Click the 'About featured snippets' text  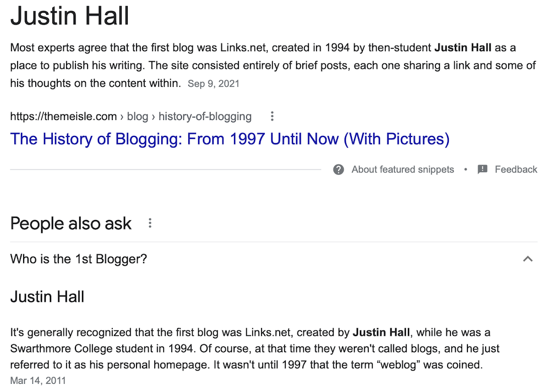[402, 170]
